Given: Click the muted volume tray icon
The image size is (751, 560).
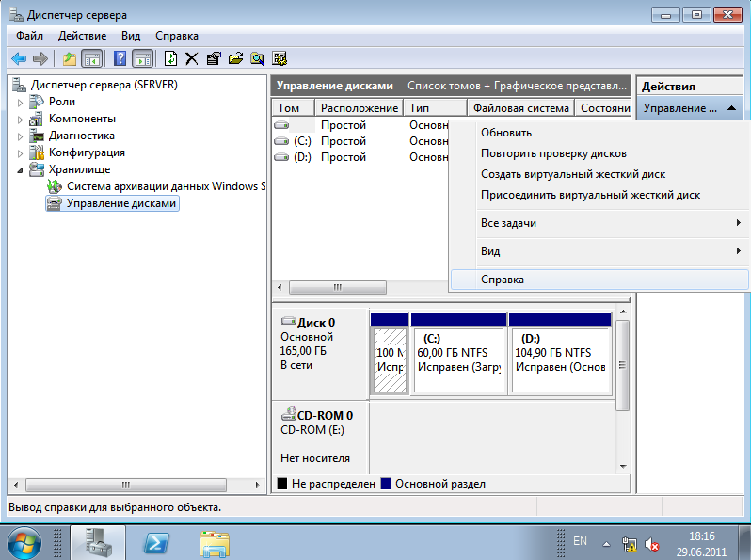Looking at the screenshot, I should pos(651,545).
